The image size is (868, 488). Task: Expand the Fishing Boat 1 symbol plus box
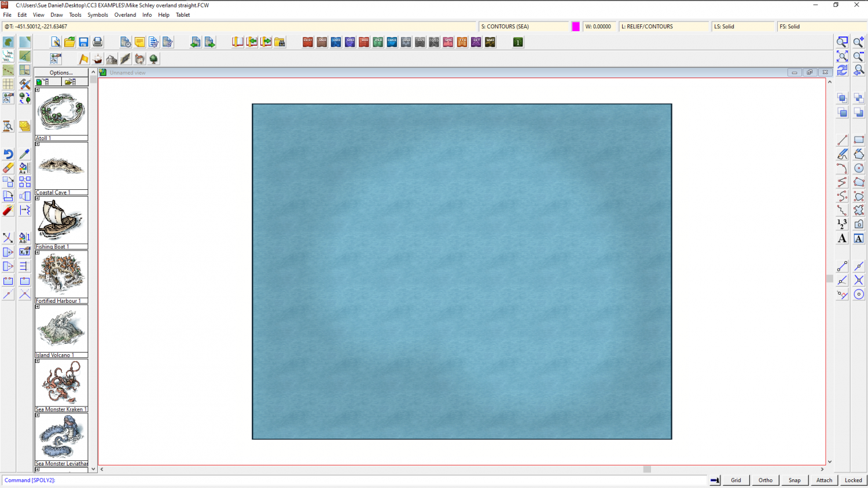pyautogui.click(x=38, y=198)
